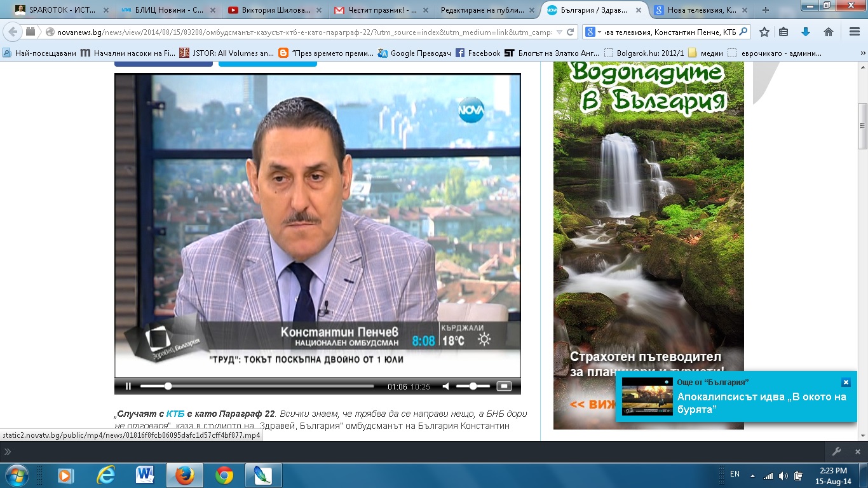Pause the news video playback
The width and height of the screenshot is (868, 488).
click(x=128, y=386)
